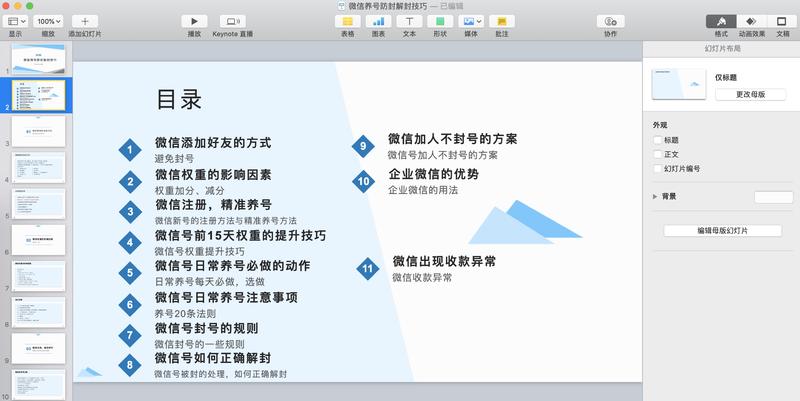Insert a table with 表格 icon
The width and height of the screenshot is (800, 401).
click(x=347, y=21)
